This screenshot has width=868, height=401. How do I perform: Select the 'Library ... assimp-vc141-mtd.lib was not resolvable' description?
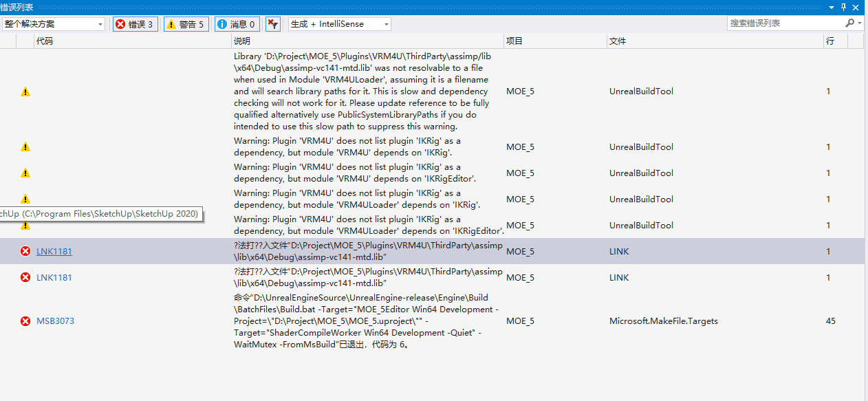click(x=362, y=91)
